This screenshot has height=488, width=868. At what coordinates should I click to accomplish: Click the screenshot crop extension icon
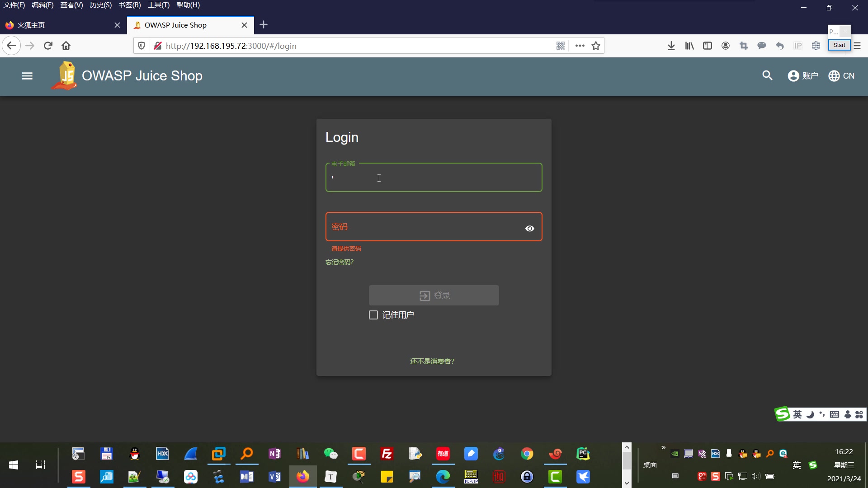pos(744,45)
